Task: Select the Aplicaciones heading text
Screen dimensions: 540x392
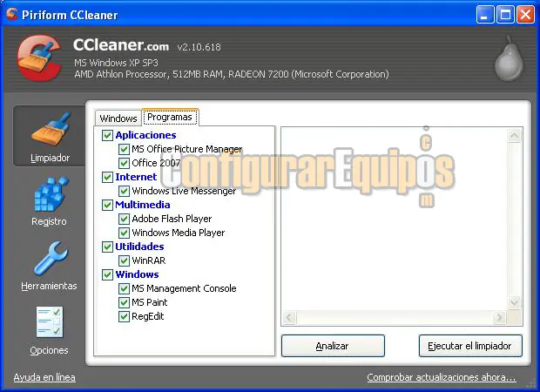Action: [145, 135]
